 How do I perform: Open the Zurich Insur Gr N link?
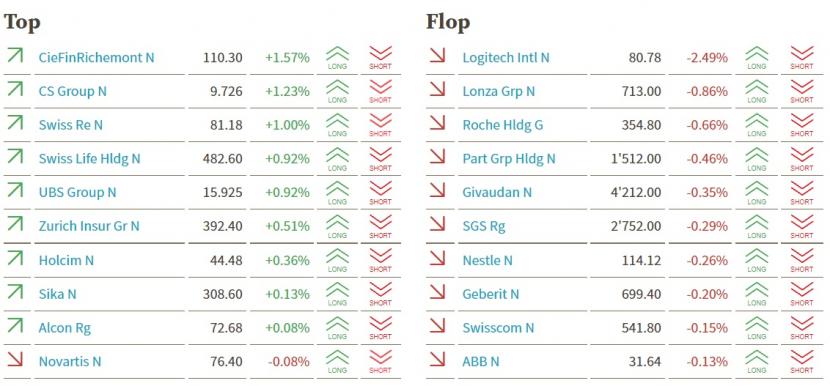89,226
